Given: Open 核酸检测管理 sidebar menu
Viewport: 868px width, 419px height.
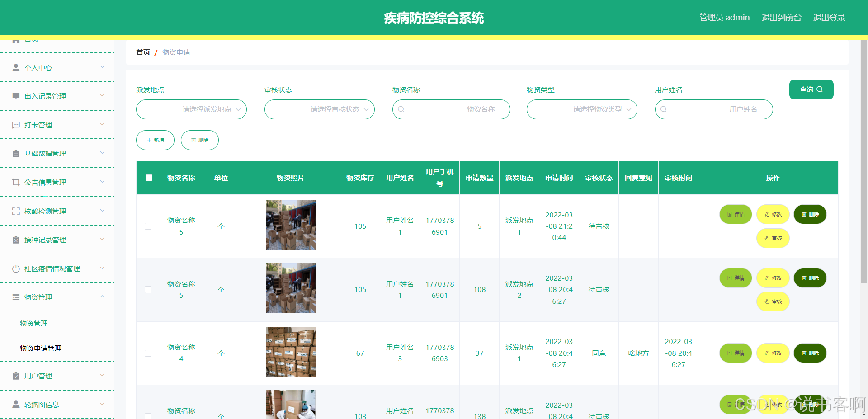Looking at the screenshot, I should pos(57,211).
